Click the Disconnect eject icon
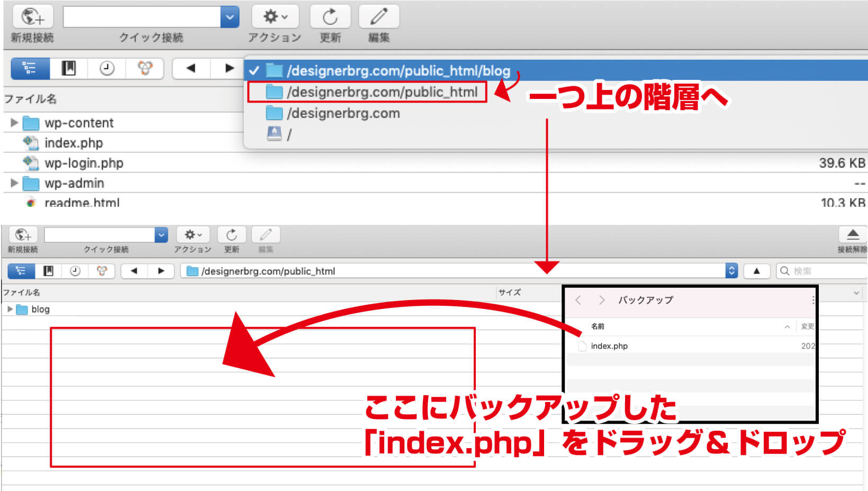This screenshot has width=868, height=491. click(x=853, y=235)
